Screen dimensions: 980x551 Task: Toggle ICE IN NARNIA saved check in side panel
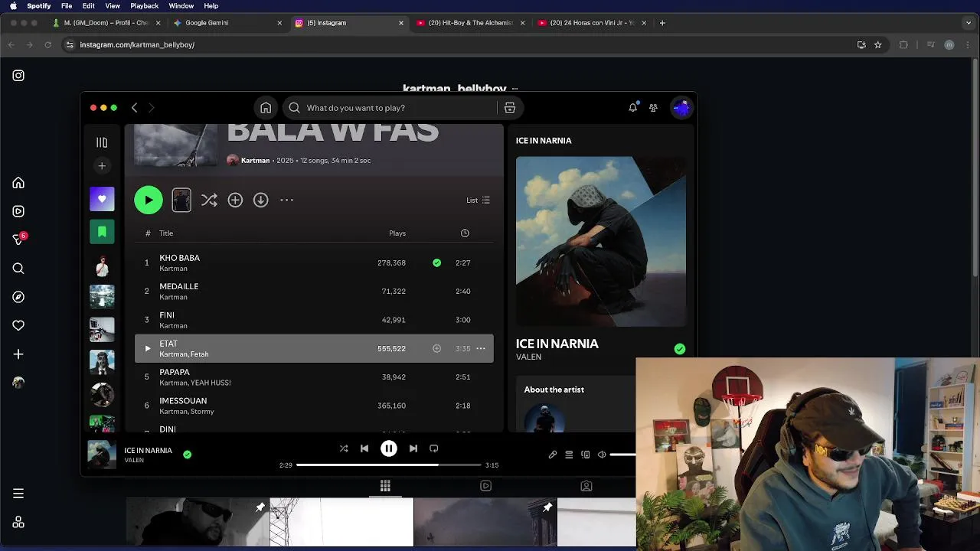tap(680, 349)
